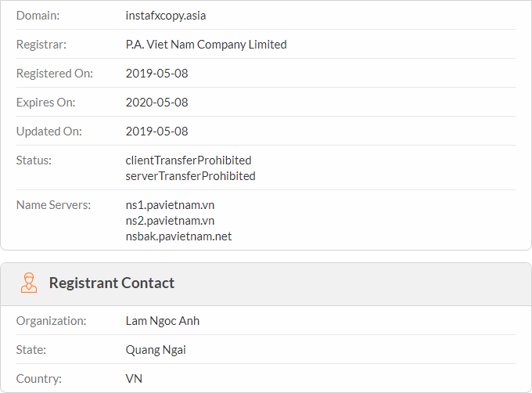This screenshot has height=393, width=532.
Task: Click the serverTransferProhibited status text
Action: 190,176
